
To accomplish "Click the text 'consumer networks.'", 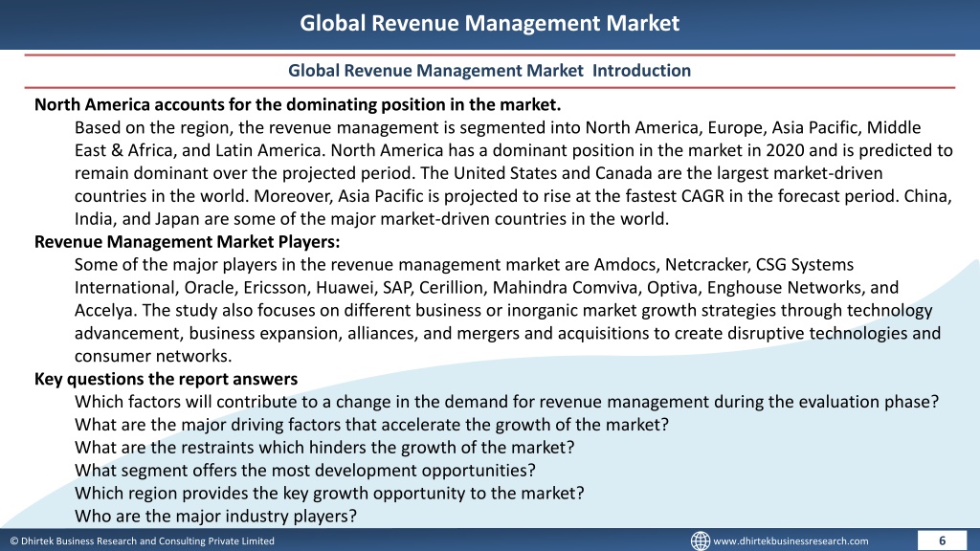I will click(153, 356).
